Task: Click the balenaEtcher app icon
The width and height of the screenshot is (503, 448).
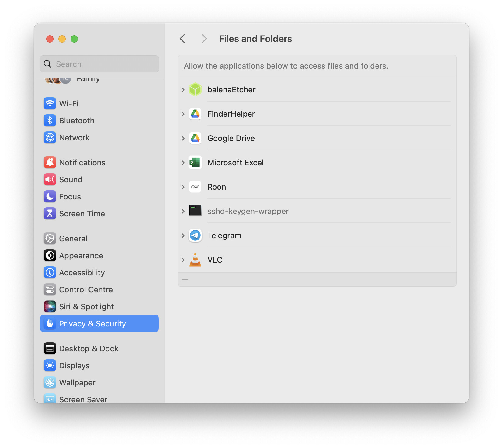Action: tap(195, 89)
